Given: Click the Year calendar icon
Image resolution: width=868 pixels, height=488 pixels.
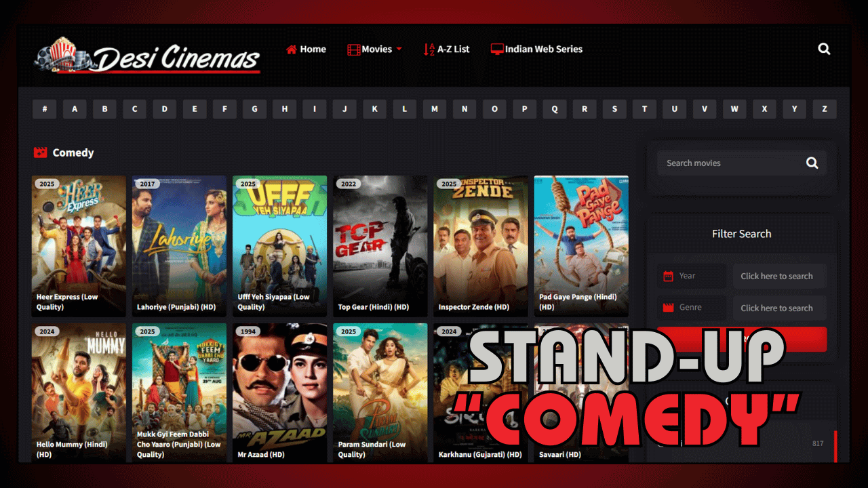Looking at the screenshot, I should tap(668, 276).
